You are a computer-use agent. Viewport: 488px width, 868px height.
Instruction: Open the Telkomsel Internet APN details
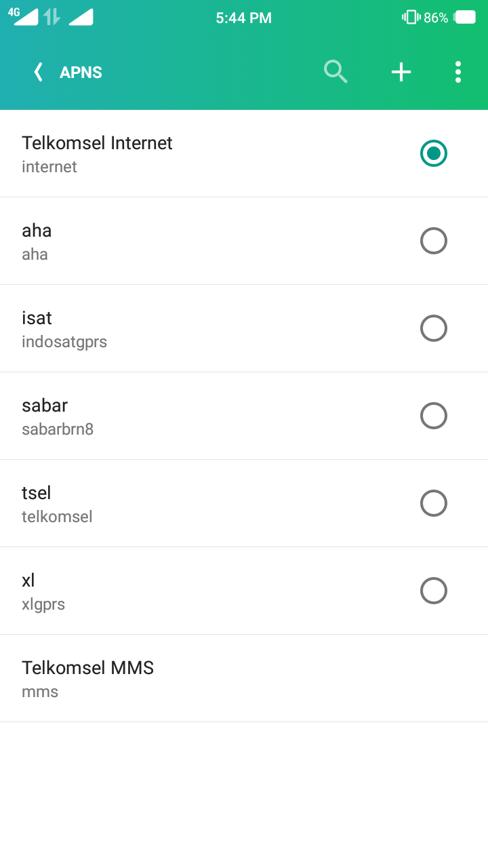[97, 153]
